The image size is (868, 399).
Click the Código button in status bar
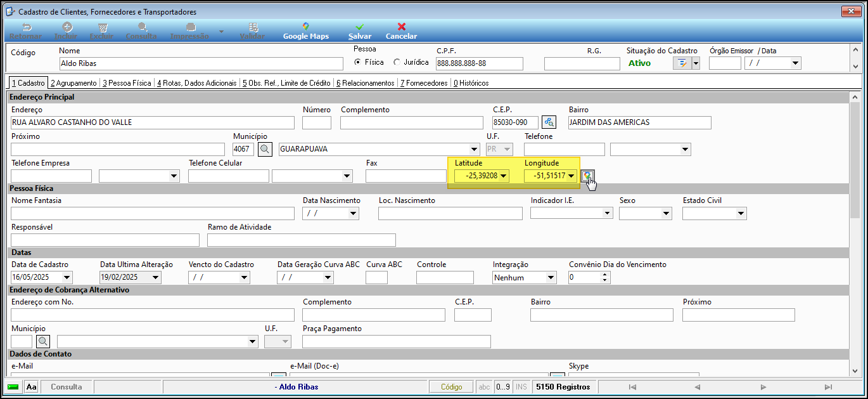click(x=451, y=387)
